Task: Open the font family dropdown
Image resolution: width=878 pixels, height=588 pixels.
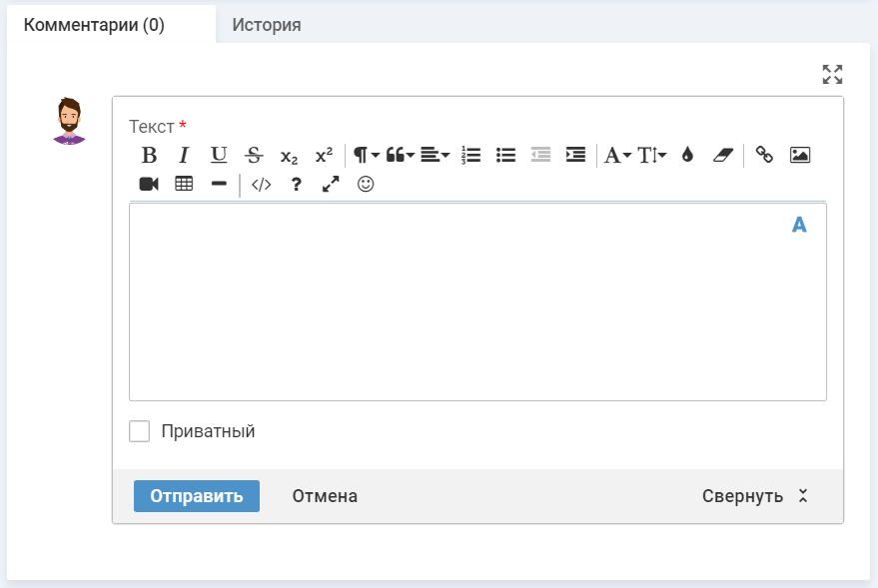Action: (617, 155)
